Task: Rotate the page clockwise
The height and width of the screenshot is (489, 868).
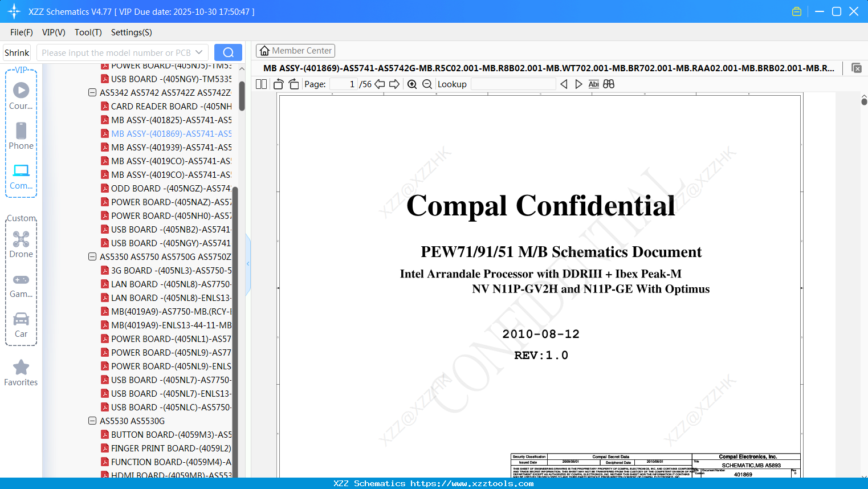Action: pos(294,84)
